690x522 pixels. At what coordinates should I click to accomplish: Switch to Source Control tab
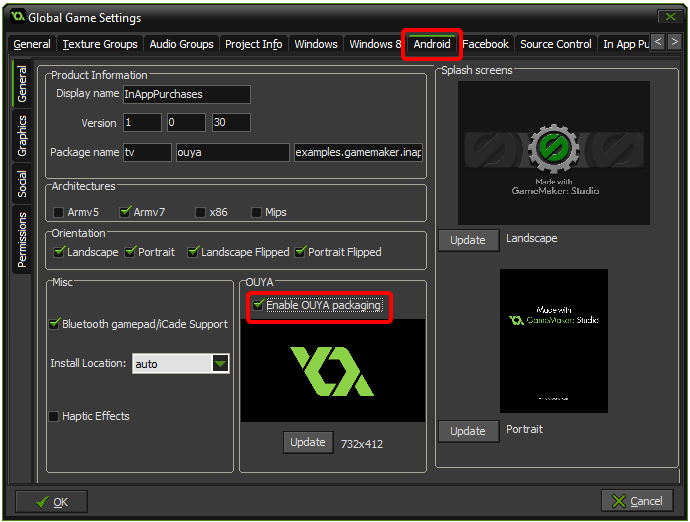556,44
